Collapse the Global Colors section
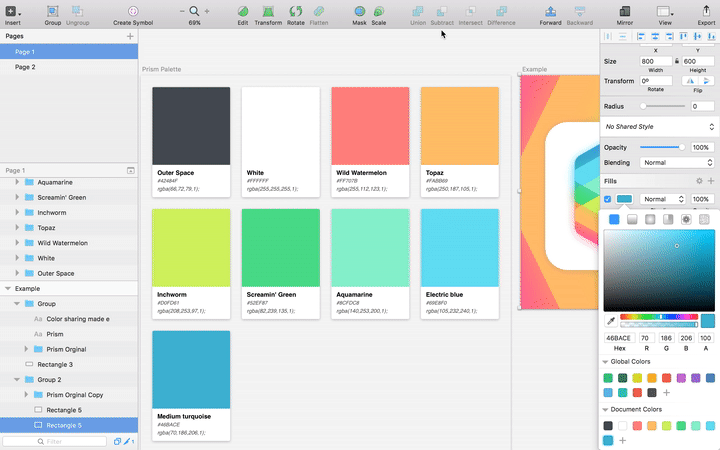720x450 pixels. pyautogui.click(x=606, y=361)
